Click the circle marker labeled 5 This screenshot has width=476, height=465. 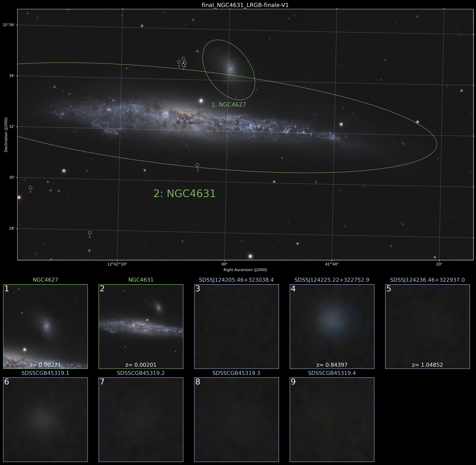(x=30, y=188)
